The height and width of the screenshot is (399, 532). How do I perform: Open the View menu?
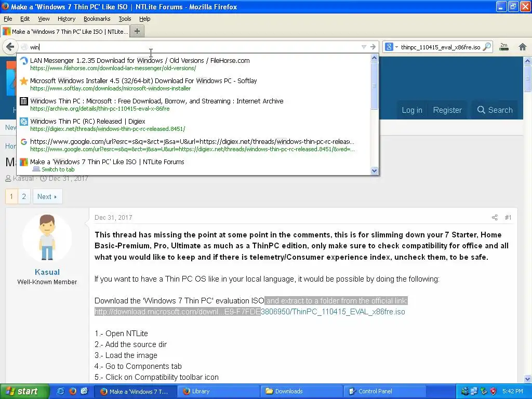coord(44,19)
